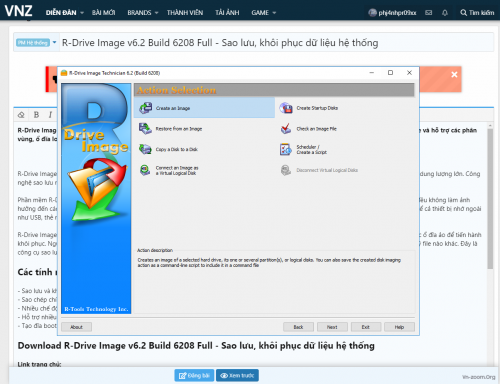Screen dimensions: 500x384
Task: Close the orange banner with the X
Action: [x=454, y=75]
